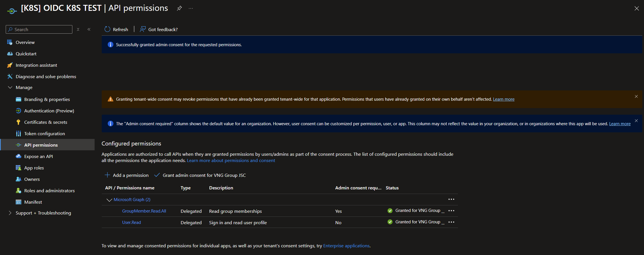Pin the API permissions blade
The image size is (644, 255).
click(x=179, y=8)
